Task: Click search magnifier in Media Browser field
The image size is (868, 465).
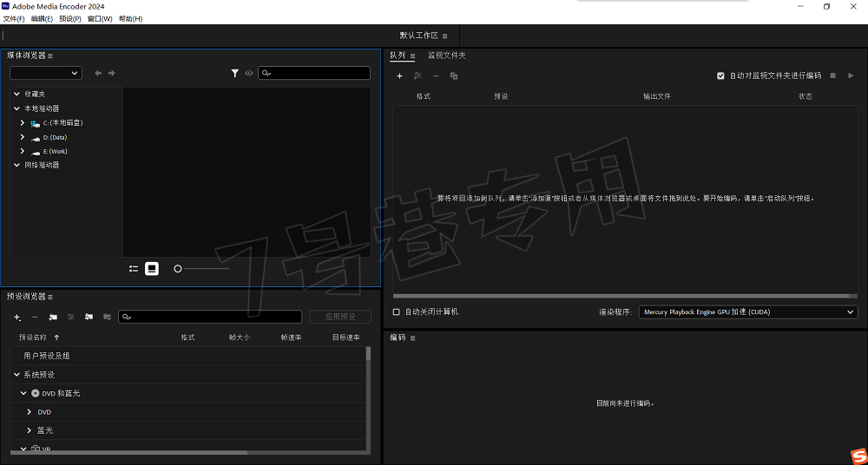Action: [266, 73]
